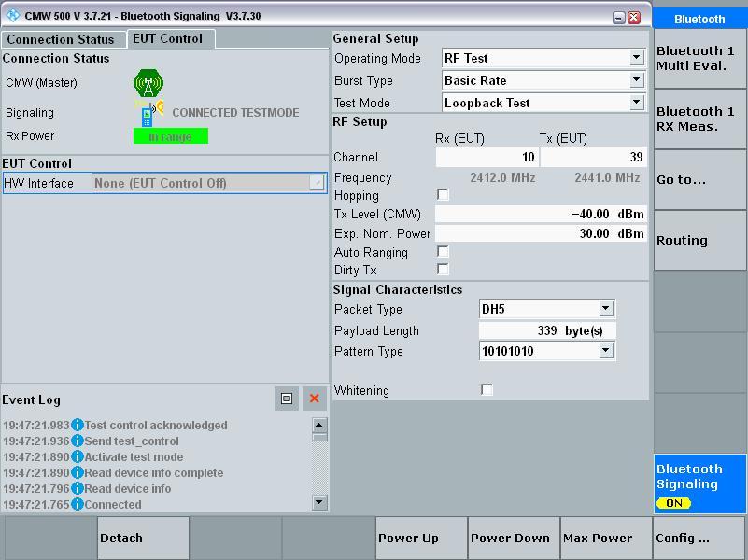This screenshot has height=560, width=748.
Task: Open the Routing softkey
Action: (699, 240)
